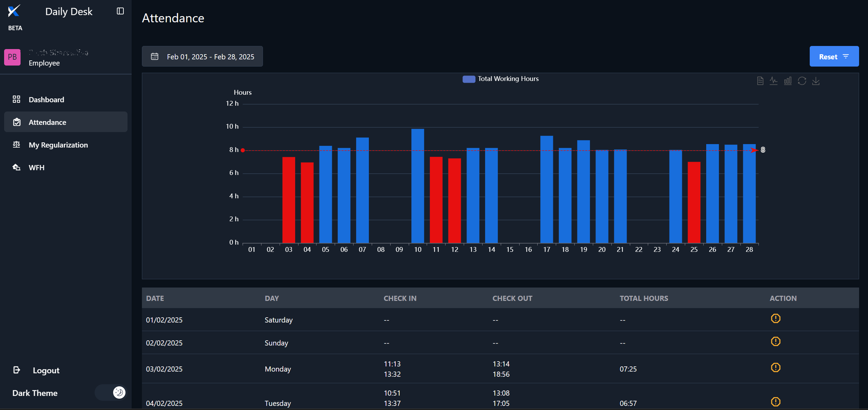Download chart as image
This screenshot has width=868, height=410.
click(x=816, y=81)
